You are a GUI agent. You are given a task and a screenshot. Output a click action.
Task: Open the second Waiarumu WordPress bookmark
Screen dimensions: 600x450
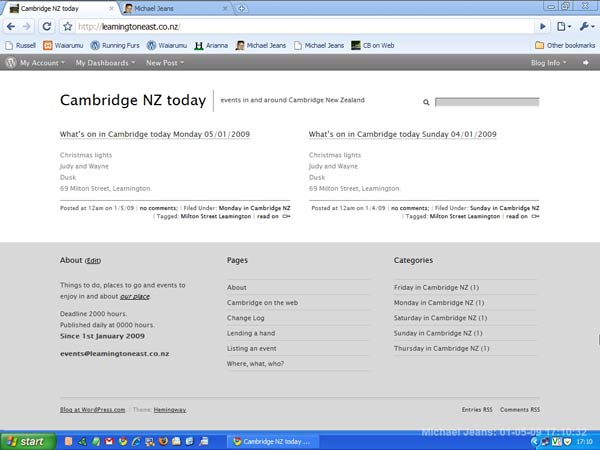tap(167, 46)
